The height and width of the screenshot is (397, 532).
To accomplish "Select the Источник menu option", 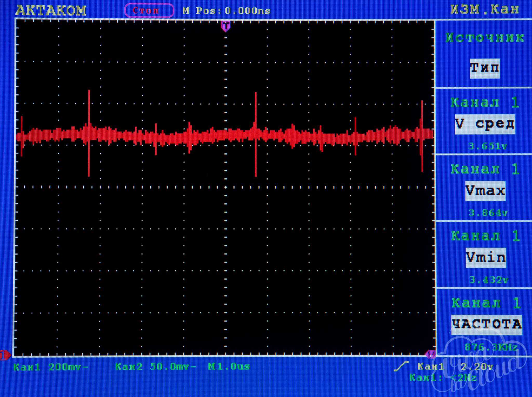I will click(x=484, y=38).
